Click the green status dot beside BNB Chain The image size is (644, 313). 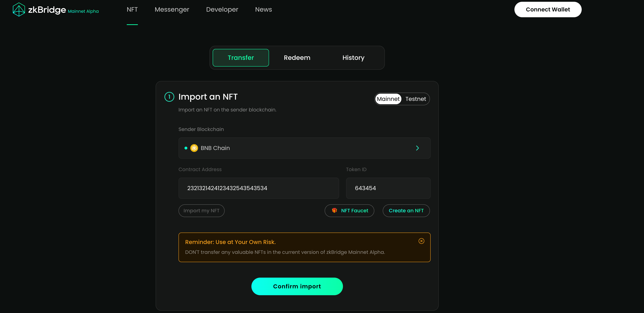click(186, 148)
